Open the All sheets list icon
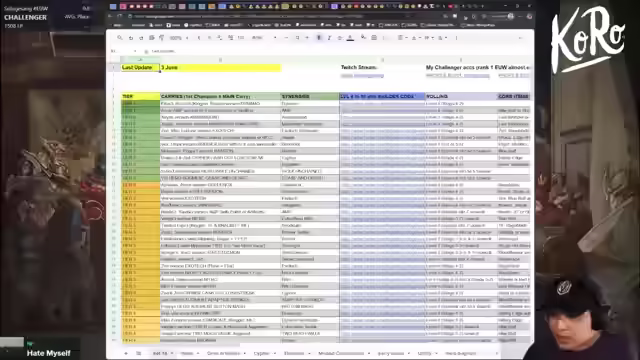This screenshot has width=640, height=360. [138, 353]
